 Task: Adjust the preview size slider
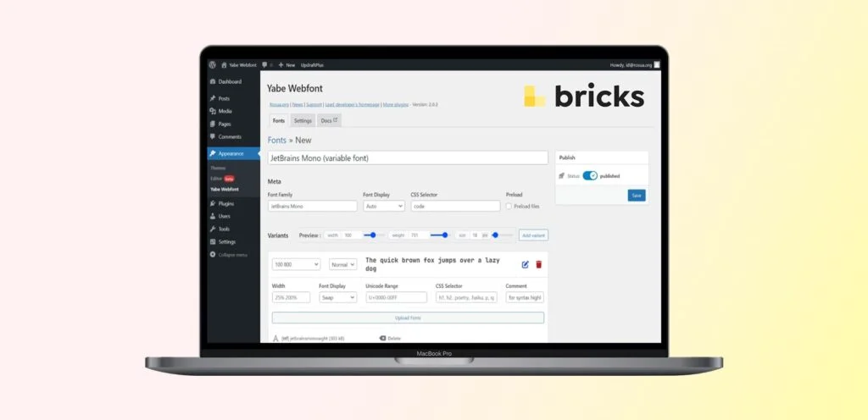click(501, 235)
